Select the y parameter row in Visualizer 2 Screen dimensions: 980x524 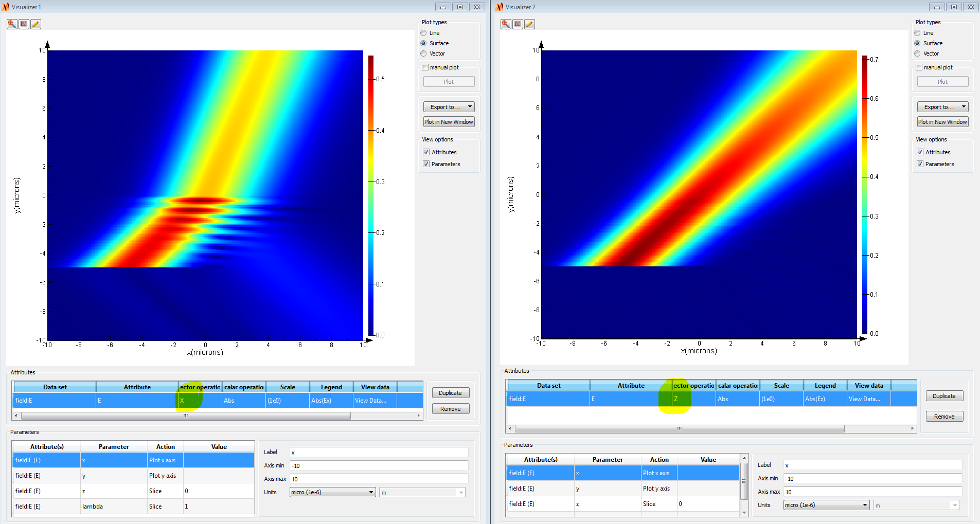click(x=623, y=489)
